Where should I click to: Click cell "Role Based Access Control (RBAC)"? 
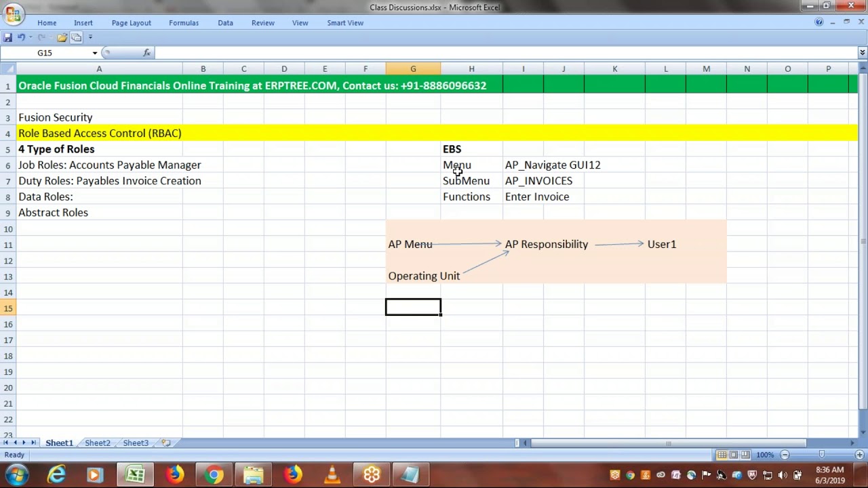click(100, 134)
